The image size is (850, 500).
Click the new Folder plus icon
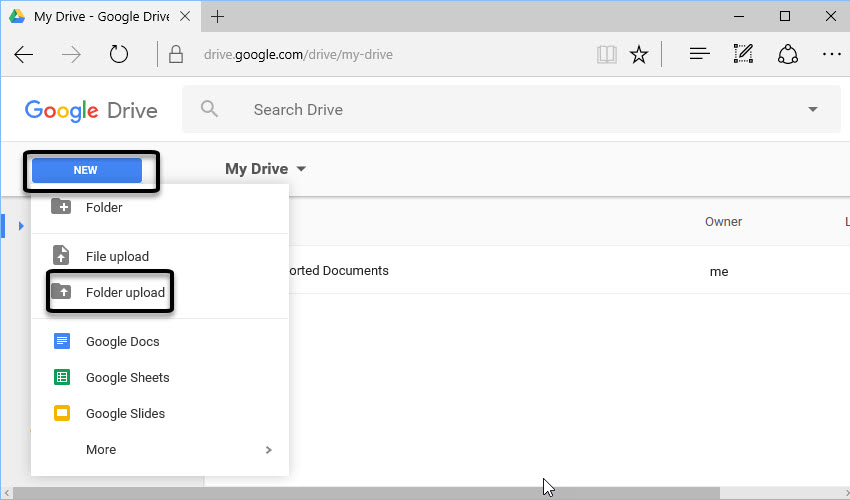[x=61, y=207]
